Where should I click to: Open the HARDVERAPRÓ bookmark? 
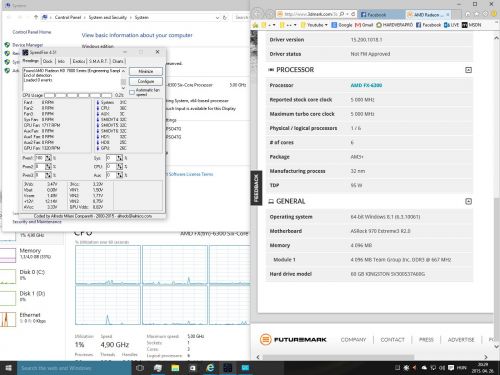395,25
